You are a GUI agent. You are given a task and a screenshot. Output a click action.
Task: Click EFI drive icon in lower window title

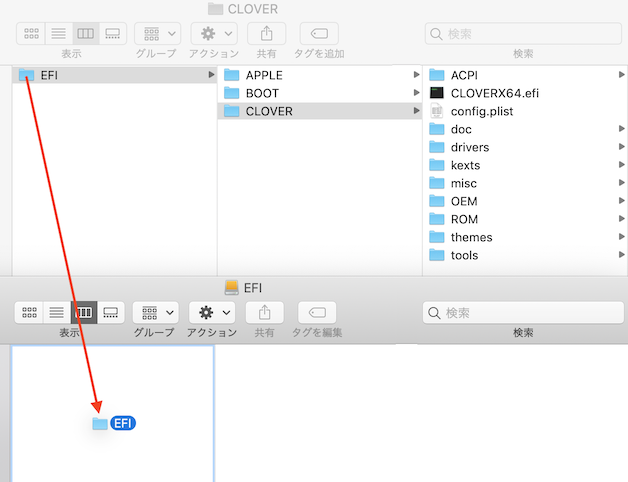231,288
